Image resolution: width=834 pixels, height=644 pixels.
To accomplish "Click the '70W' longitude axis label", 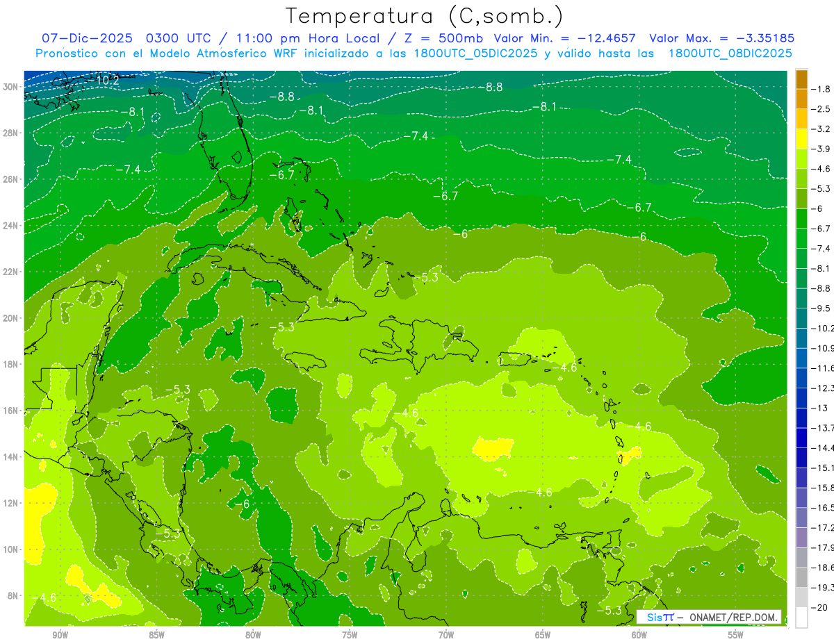I will click(x=446, y=635).
